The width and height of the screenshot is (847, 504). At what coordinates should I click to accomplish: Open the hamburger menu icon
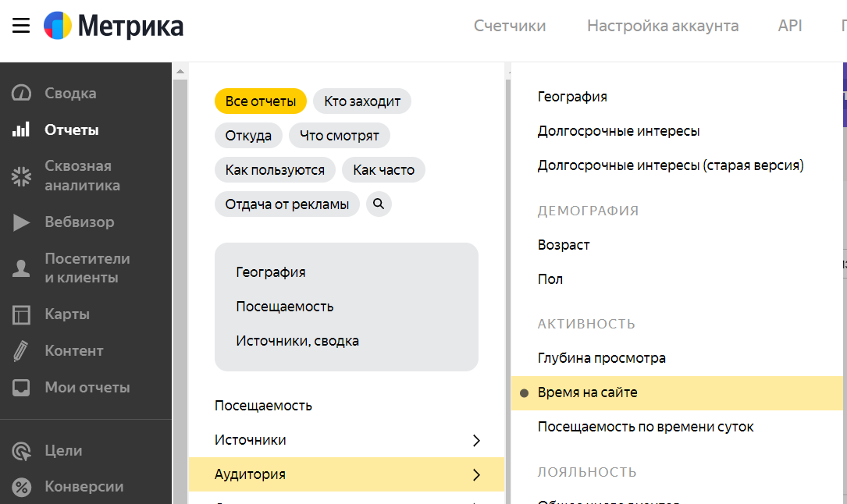tap(21, 27)
